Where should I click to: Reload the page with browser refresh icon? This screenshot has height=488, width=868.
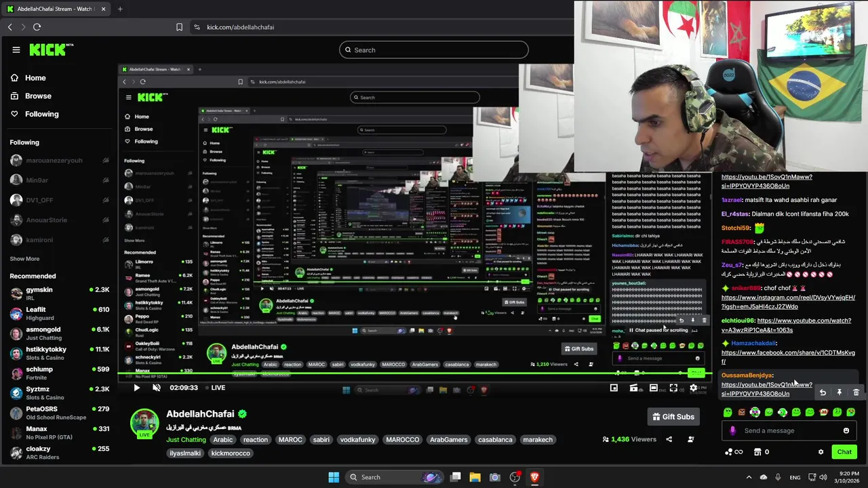pos(37,27)
